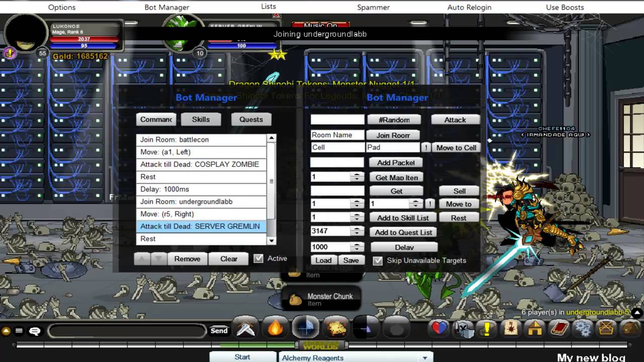Switch to the Quests tab
The height and width of the screenshot is (362, 644).
(251, 119)
